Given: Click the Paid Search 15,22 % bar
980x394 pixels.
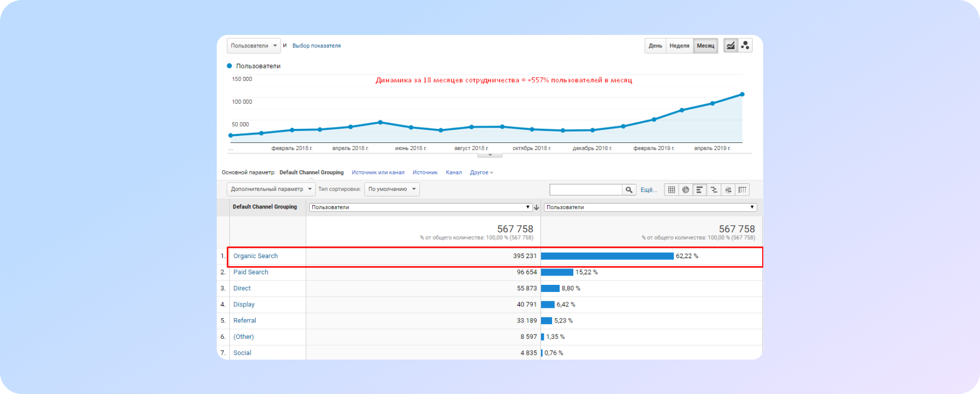Looking at the screenshot, I should (x=557, y=272).
